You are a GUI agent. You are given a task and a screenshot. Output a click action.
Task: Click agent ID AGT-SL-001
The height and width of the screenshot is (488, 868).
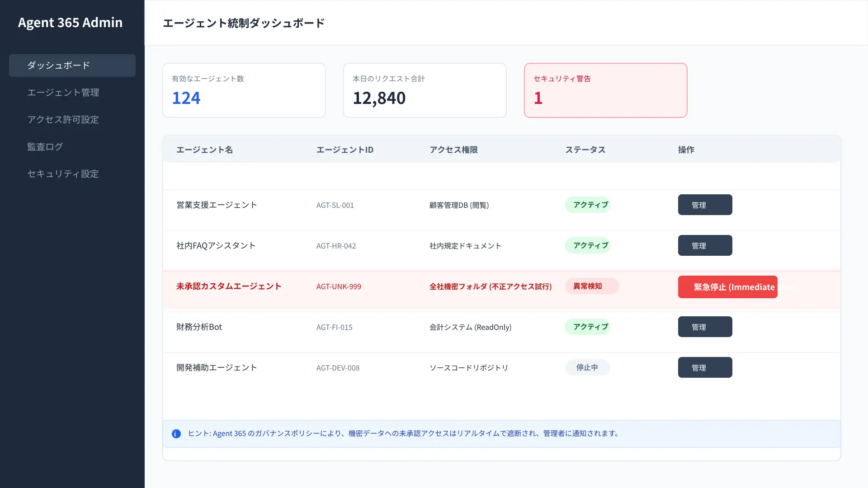click(x=335, y=205)
